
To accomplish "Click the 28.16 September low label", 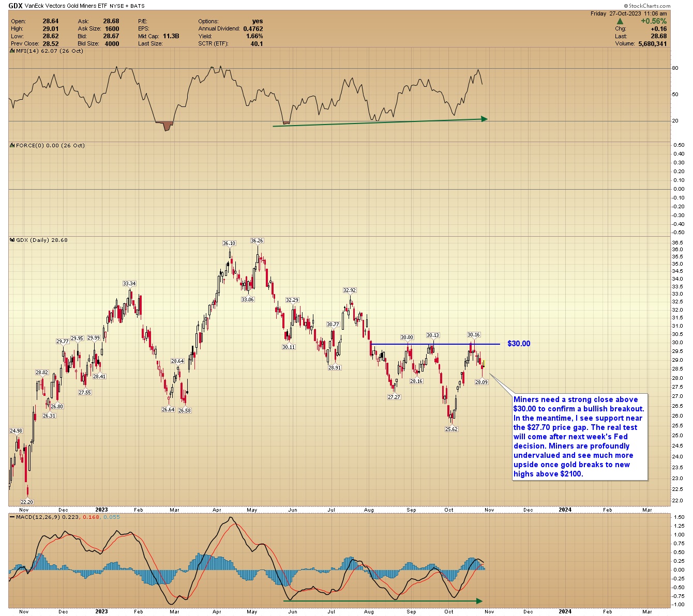I will click(416, 381).
